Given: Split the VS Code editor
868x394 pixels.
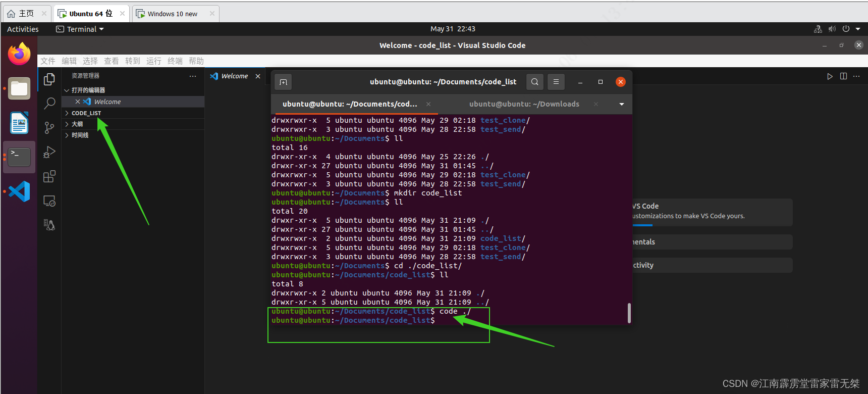Looking at the screenshot, I should pos(843,76).
